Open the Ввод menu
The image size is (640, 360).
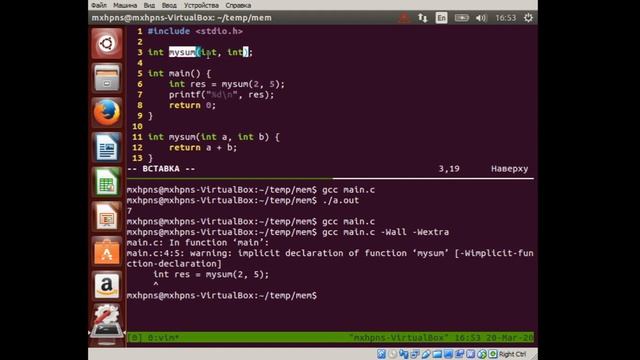coord(169,5)
